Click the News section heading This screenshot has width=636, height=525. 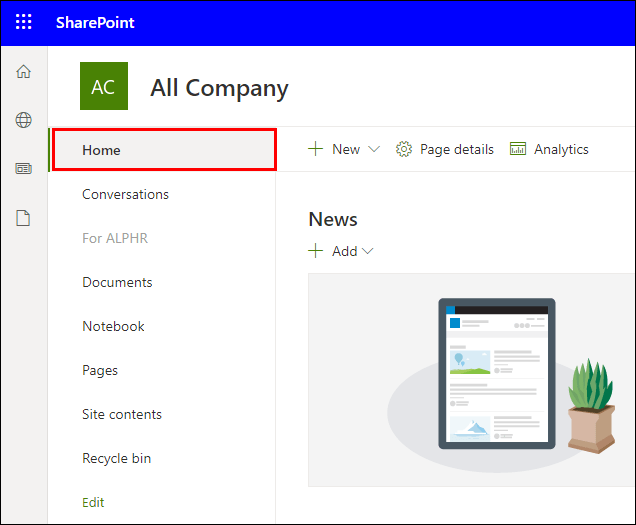pos(333,219)
